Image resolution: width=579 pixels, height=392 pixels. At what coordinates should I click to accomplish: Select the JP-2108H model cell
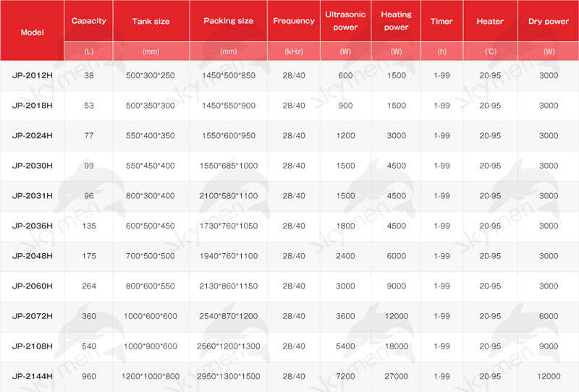pyautogui.click(x=32, y=346)
